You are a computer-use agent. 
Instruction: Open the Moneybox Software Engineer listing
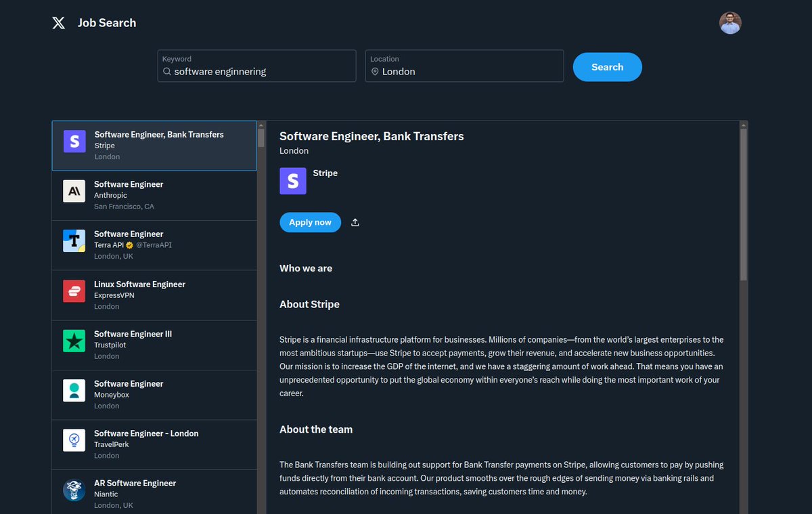click(x=154, y=395)
